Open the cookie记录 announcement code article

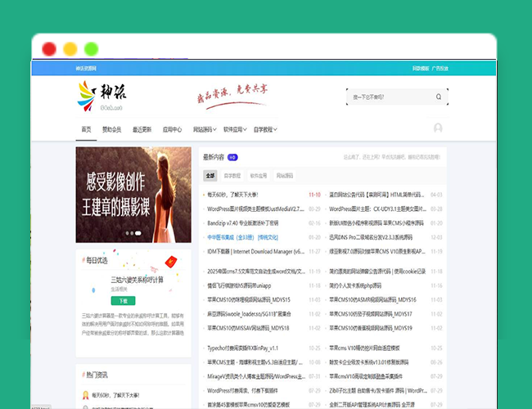(x=377, y=272)
